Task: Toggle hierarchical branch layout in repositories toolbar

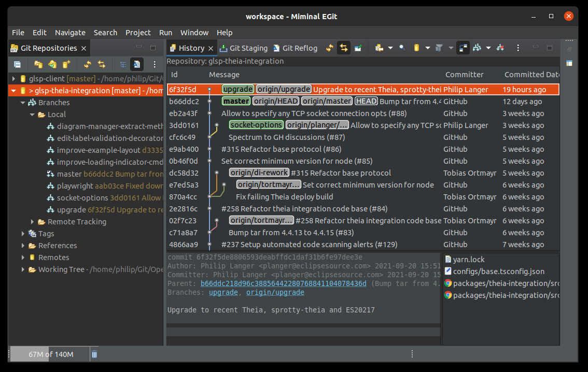Action: coord(123,64)
